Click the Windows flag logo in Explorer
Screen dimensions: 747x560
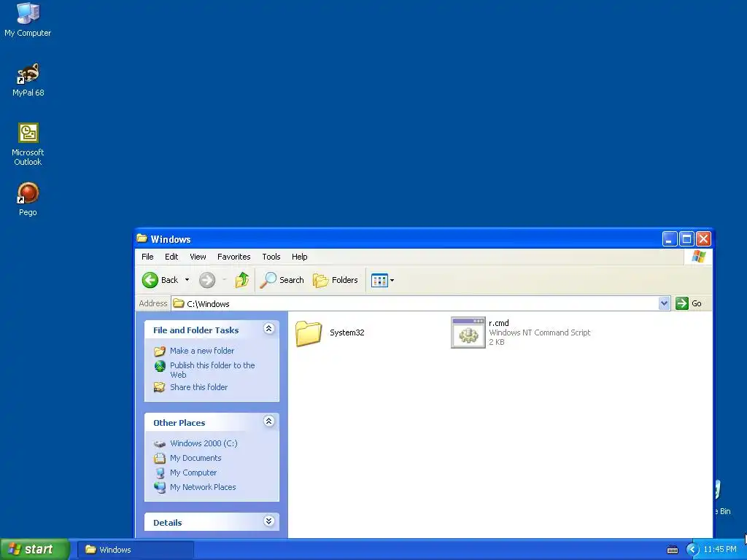tap(699, 256)
